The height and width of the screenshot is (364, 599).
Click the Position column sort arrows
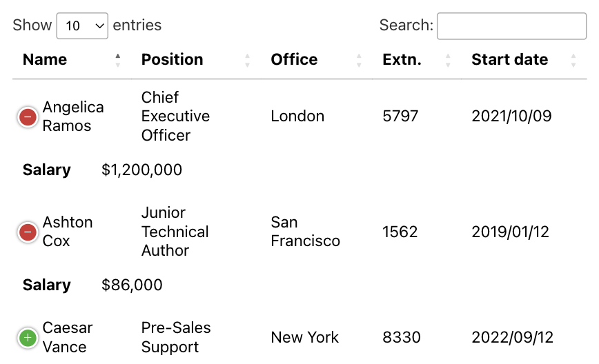click(x=247, y=60)
